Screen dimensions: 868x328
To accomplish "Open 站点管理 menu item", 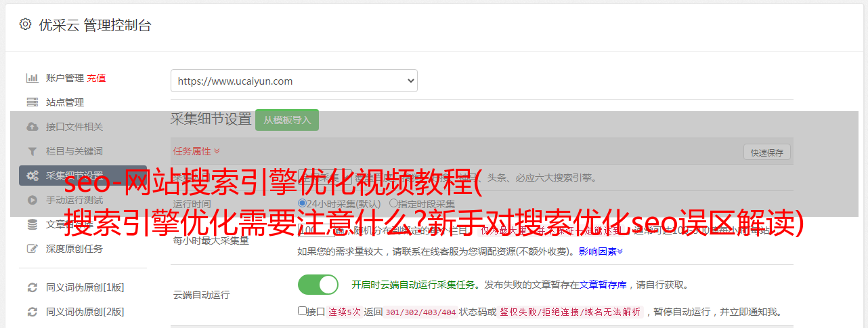I will (x=65, y=102).
